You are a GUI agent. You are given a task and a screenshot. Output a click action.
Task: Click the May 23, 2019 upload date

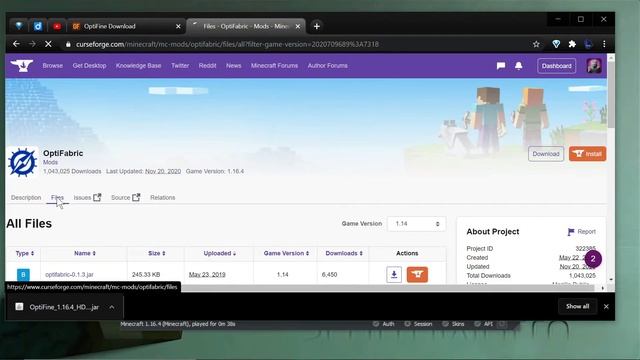207,275
